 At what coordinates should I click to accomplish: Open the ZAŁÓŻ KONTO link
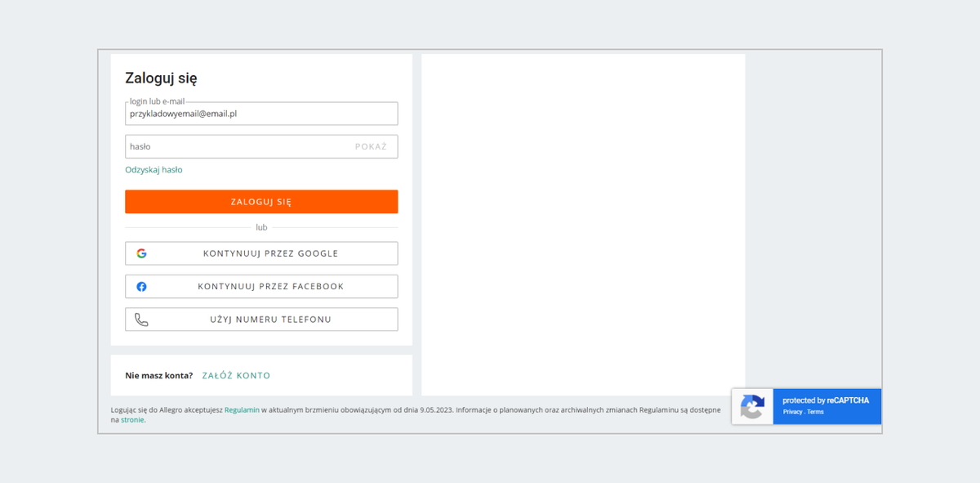[x=236, y=376]
